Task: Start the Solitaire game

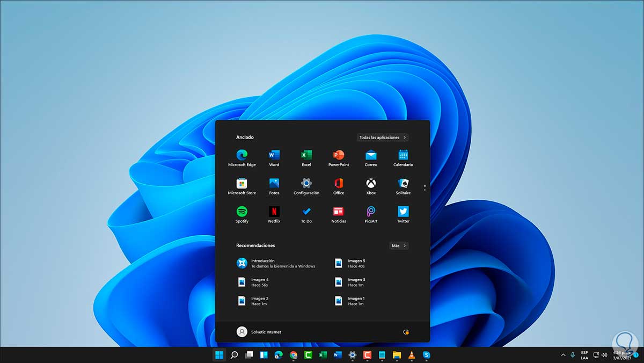Action: pos(403,186)
